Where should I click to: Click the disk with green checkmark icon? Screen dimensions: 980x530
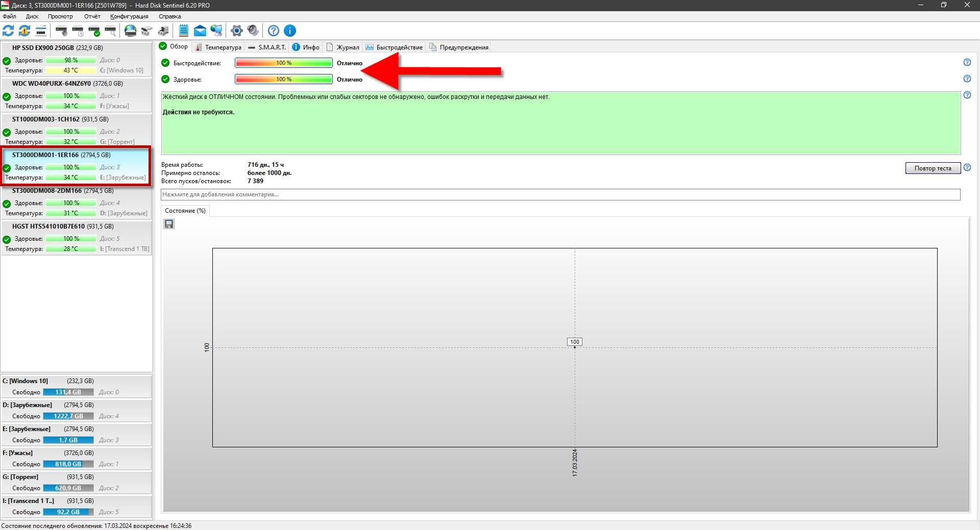click(94, 31)
